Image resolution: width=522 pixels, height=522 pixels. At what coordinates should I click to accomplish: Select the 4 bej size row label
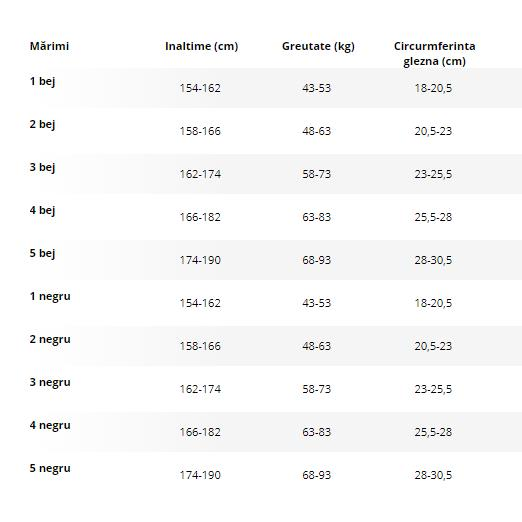point(42,210)
